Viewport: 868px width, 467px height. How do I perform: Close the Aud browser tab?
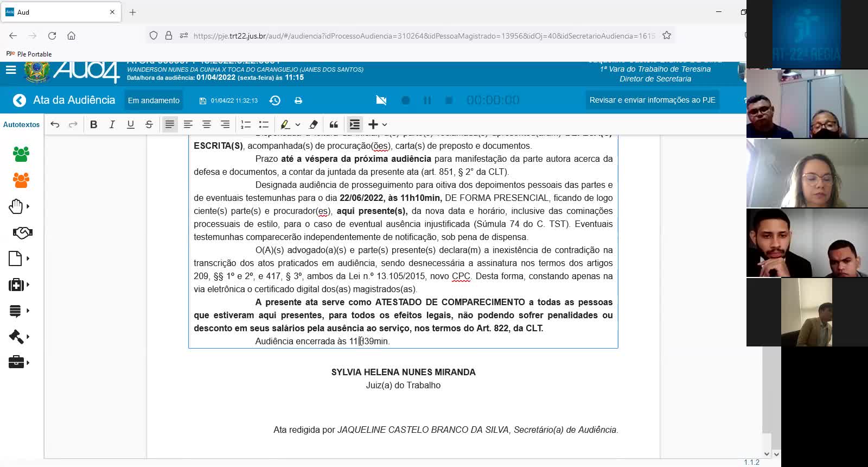112,12
